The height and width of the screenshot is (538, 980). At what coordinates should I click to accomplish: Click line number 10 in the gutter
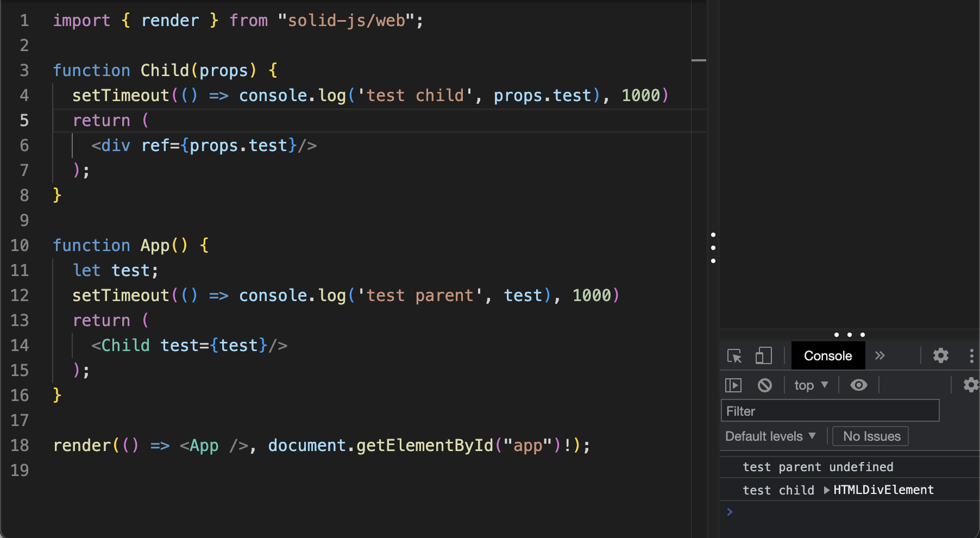point(20,246)
